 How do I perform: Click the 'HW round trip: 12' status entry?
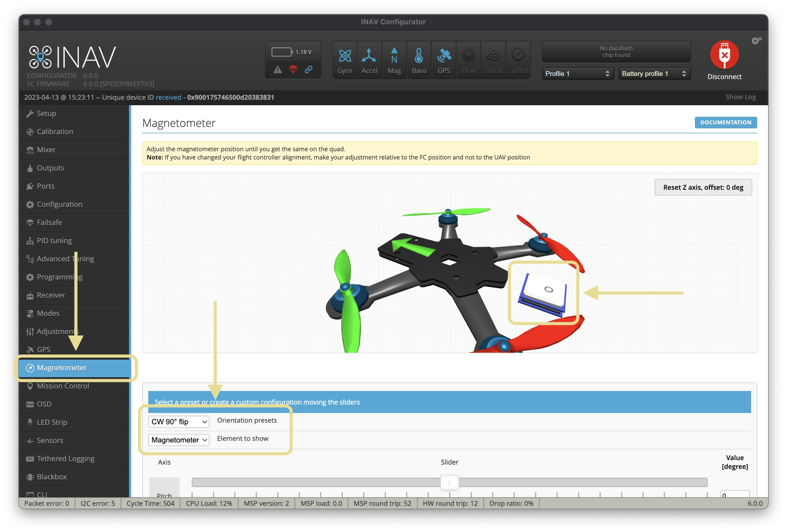click(450, 503)
